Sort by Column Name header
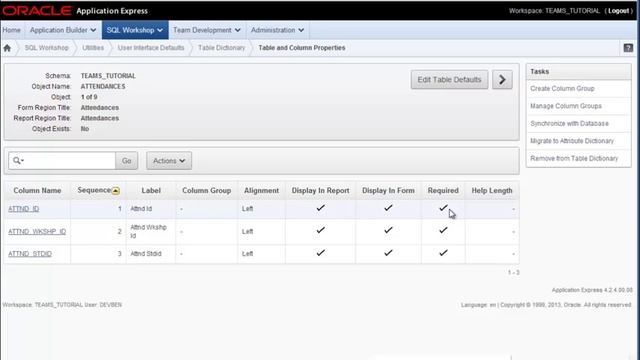This screenshot has width=640, height=360. (x=37, y=191)
